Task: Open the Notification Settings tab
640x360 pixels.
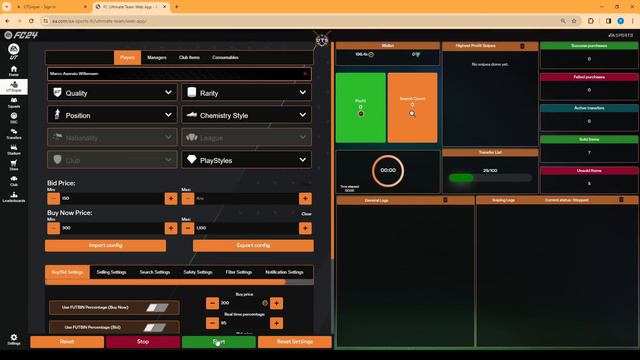Action: point(284,272)
